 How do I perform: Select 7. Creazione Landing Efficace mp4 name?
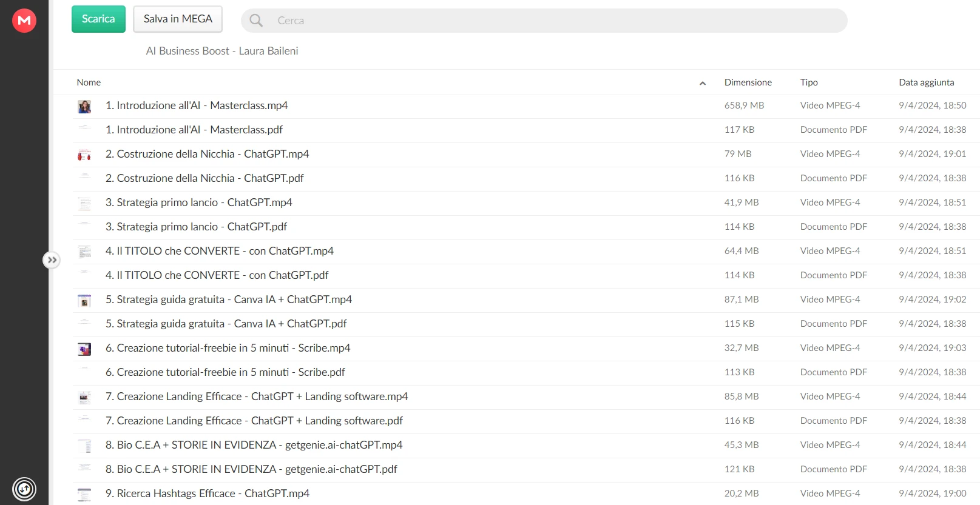point(257,396)
